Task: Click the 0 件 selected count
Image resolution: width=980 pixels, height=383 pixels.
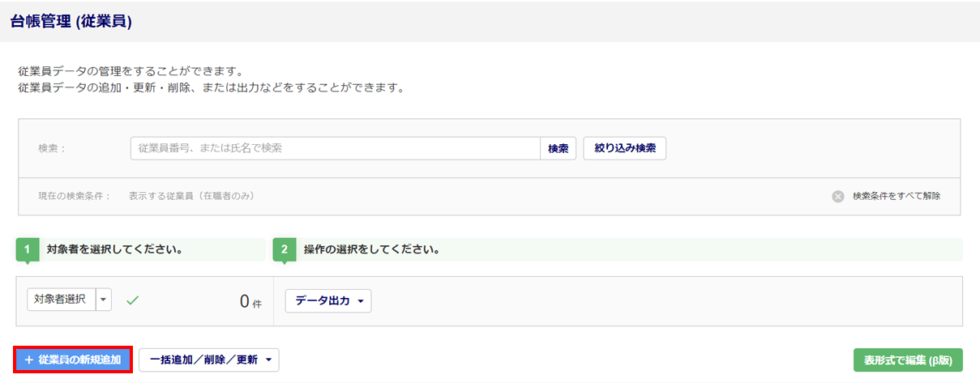Action: click(x=250, y=301)
